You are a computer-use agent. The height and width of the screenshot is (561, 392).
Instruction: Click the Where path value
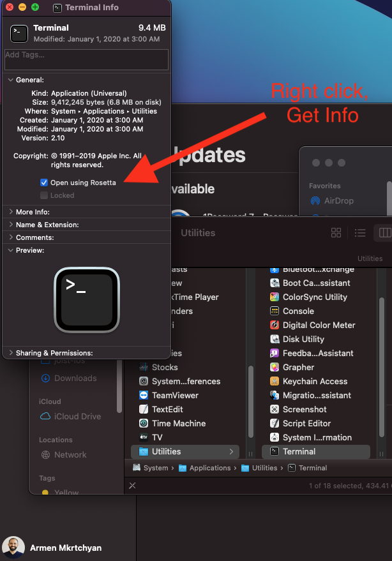[104, 111]
